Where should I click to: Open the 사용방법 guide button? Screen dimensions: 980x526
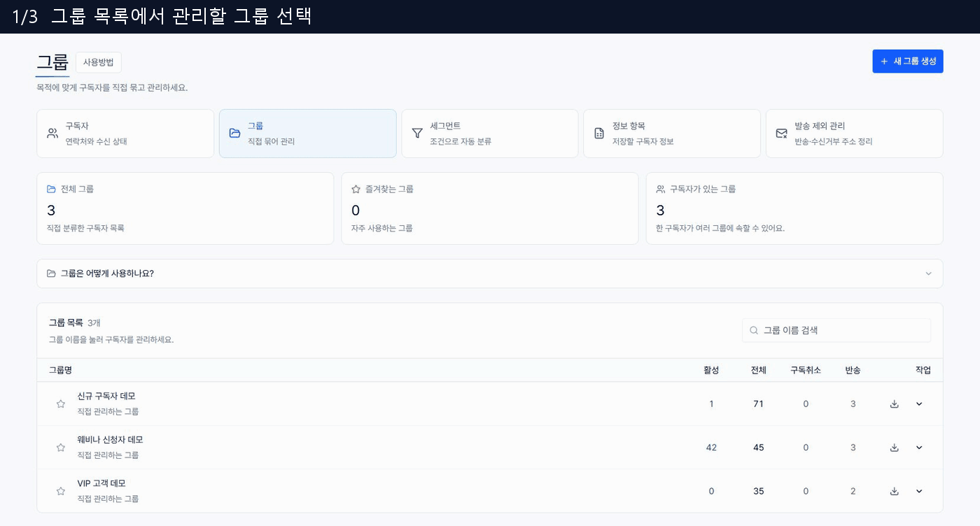[99, 62]
